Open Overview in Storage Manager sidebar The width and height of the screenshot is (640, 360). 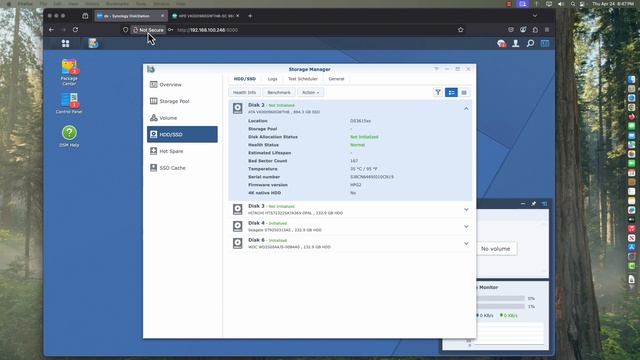[182, 84]
